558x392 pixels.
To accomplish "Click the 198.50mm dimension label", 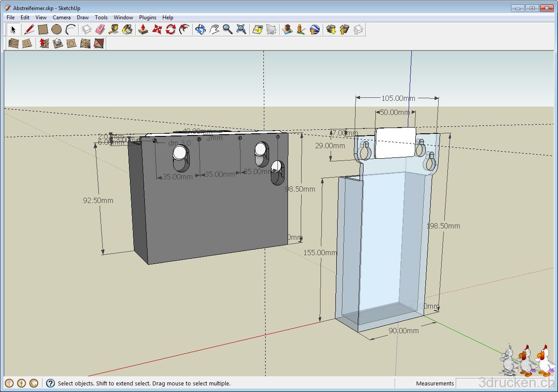I will [443, 226].
